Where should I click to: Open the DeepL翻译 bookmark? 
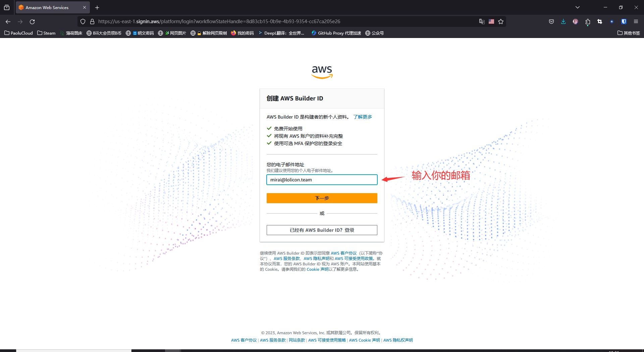pos(281,33)
